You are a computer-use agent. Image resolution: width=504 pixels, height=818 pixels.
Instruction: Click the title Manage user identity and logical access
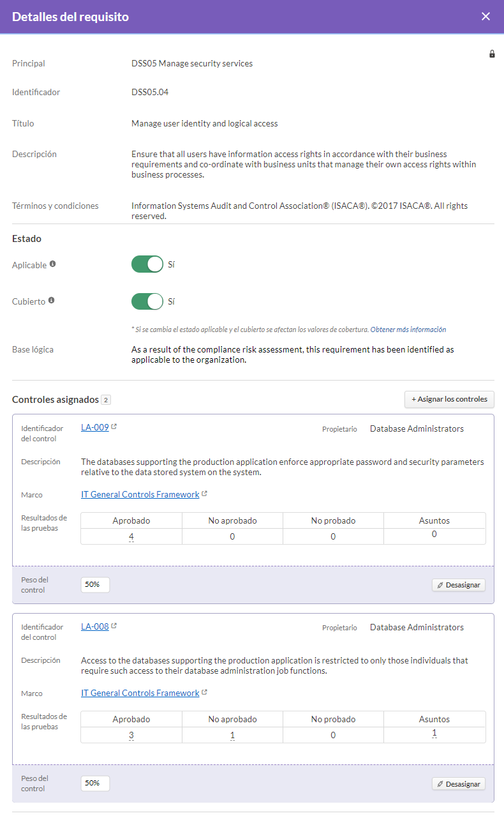click(x=205, y=123)
